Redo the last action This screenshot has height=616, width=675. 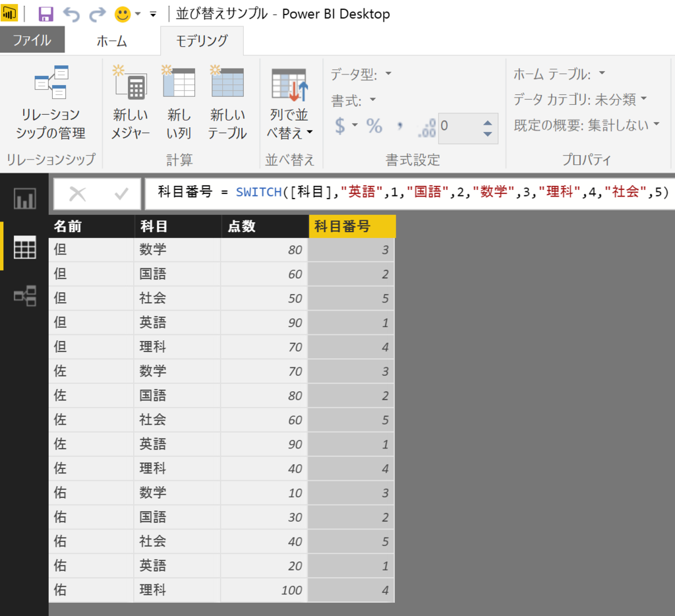[x=98, y=15]
